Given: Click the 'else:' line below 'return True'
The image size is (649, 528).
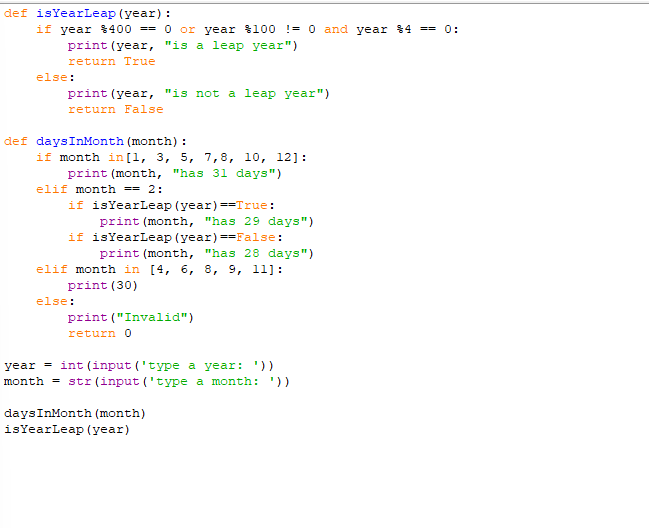Looking at the screenshot, I should (55, 77).
